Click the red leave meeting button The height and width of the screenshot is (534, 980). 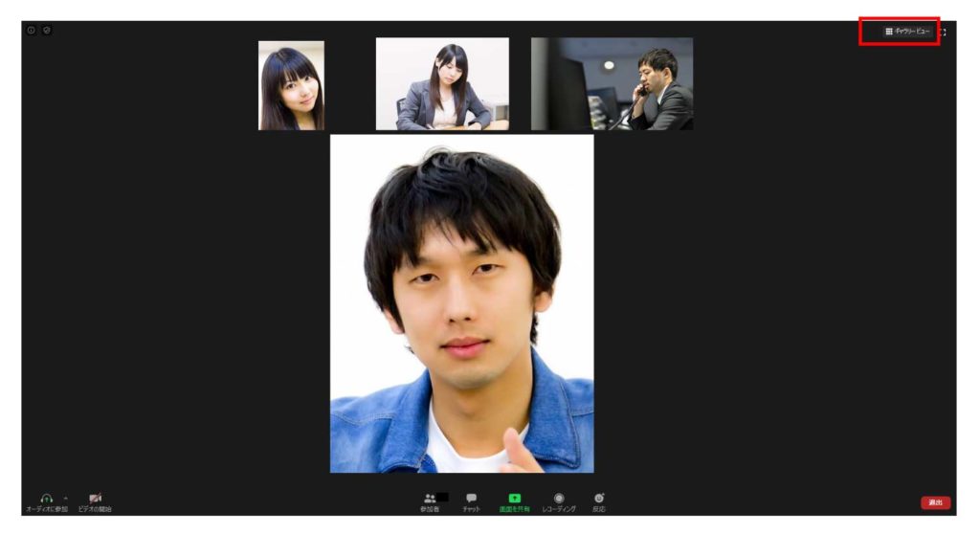(934, 502)
